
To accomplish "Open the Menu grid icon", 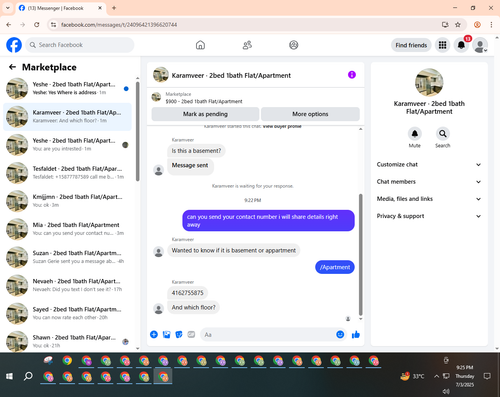I will click(442, 45).
